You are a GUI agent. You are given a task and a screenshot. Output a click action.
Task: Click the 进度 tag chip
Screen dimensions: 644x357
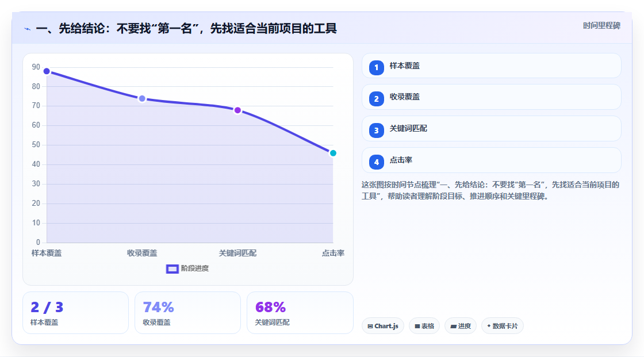click(461, 326)
